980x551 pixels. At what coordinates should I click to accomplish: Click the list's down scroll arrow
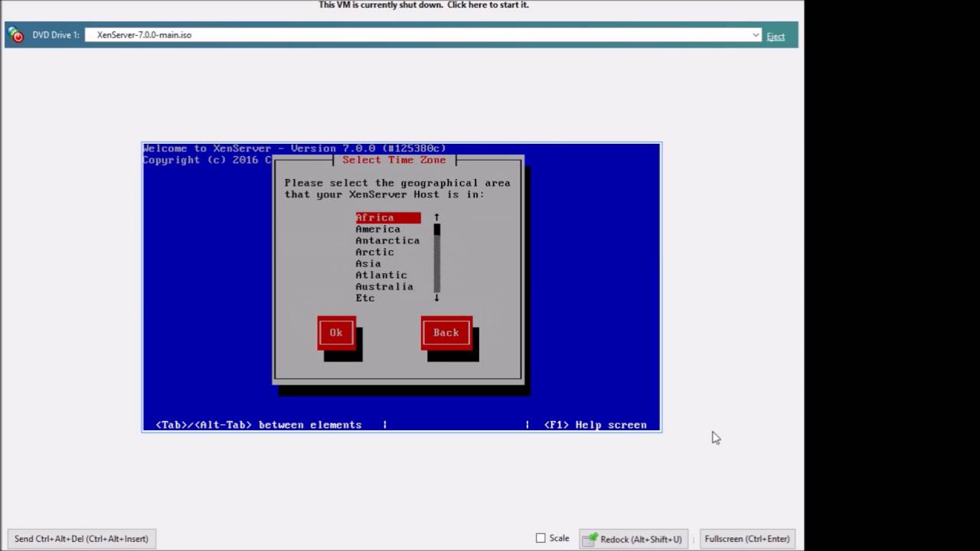tap(437, 298)
